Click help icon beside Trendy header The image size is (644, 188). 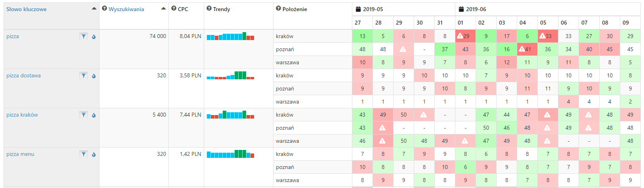click(209, 9)
